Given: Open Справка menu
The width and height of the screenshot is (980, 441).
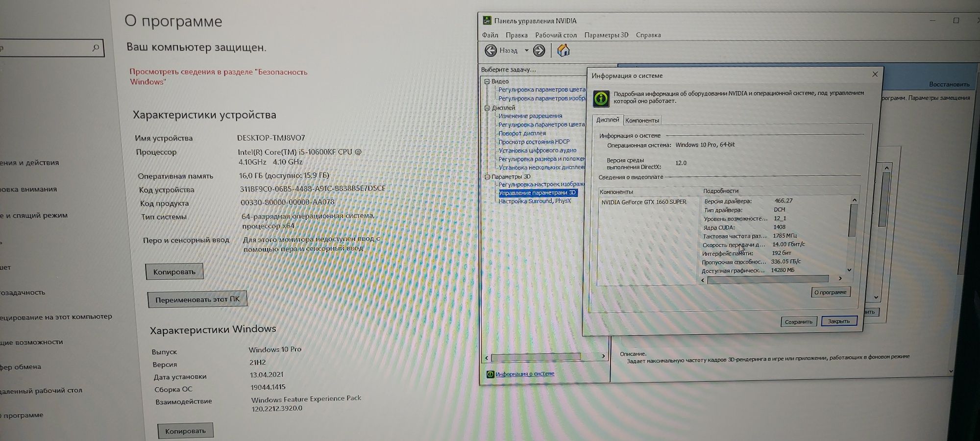Looking at the screenshot, I should tap(648, 35).
